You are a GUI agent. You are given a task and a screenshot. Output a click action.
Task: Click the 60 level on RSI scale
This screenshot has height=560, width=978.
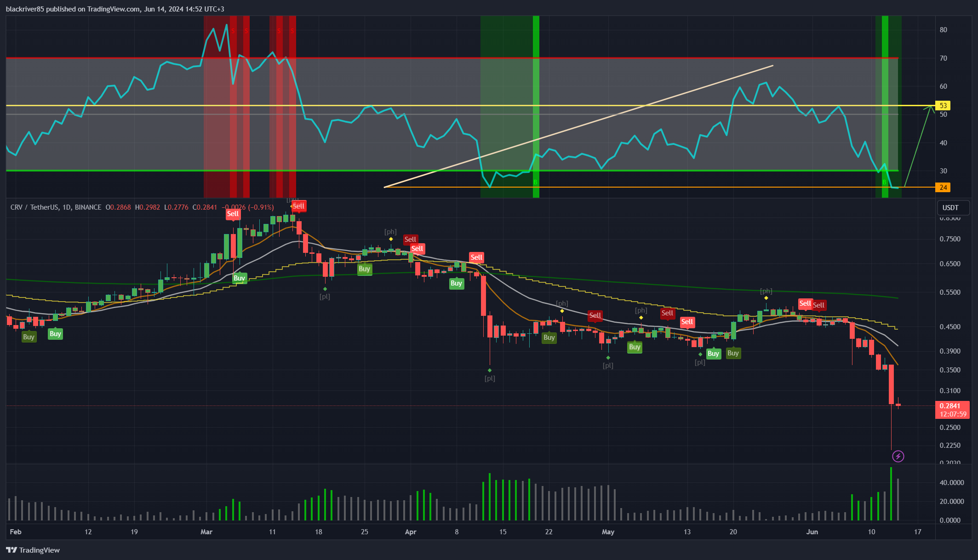click(x=944, y=86)
